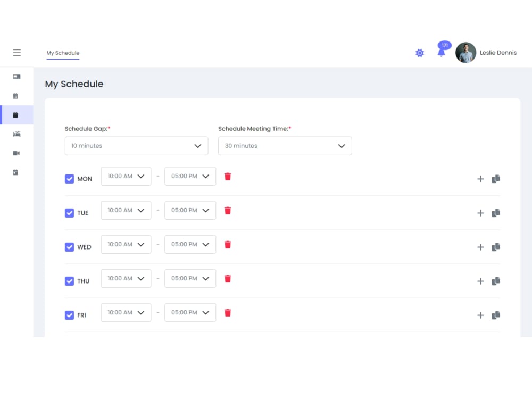Click the Schedule Gap label
The image size is (532, 399).
click(x=88, y=129)
